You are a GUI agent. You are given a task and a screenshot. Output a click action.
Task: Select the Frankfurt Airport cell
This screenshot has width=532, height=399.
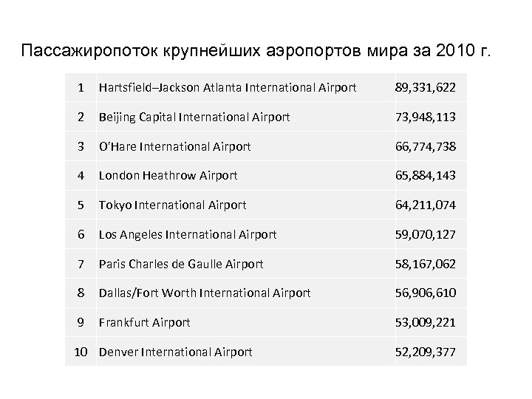(144, 323)
